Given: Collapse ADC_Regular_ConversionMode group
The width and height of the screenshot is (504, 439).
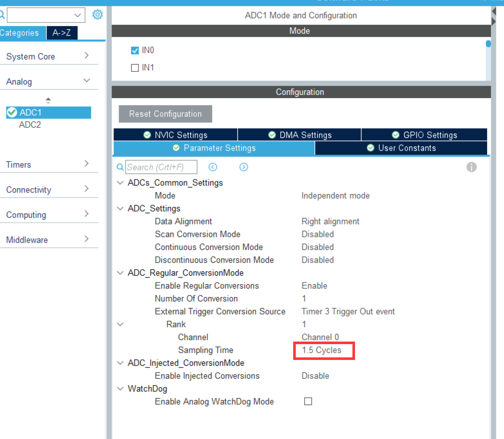Looking at the screenshot, I should [120, 273].
